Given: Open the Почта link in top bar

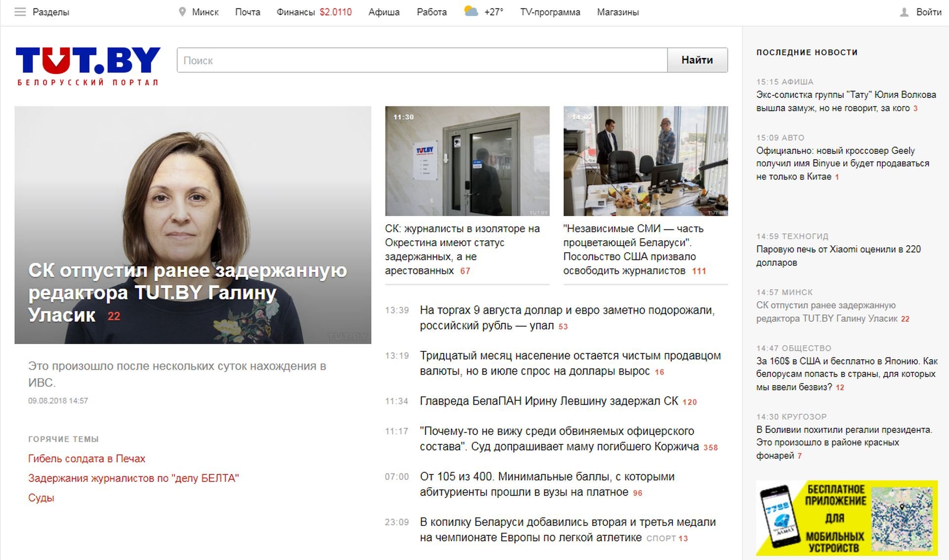Looking at the screenshot, I should [x=247, y=12].
